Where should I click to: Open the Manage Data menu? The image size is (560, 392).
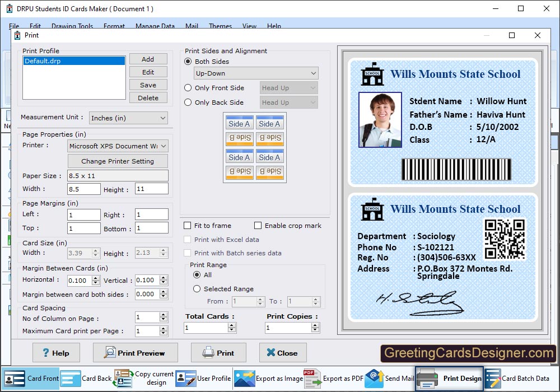(x=155, y=26)
